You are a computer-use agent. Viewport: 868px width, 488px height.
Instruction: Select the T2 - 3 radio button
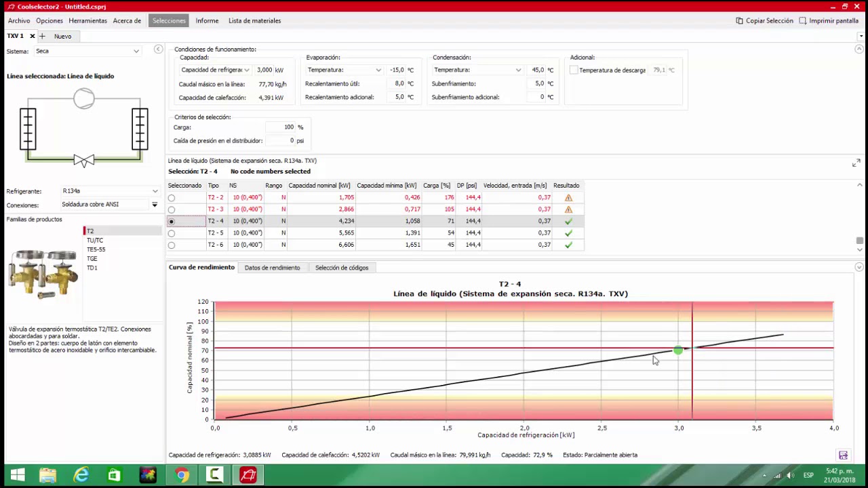[x=171, y=209]
